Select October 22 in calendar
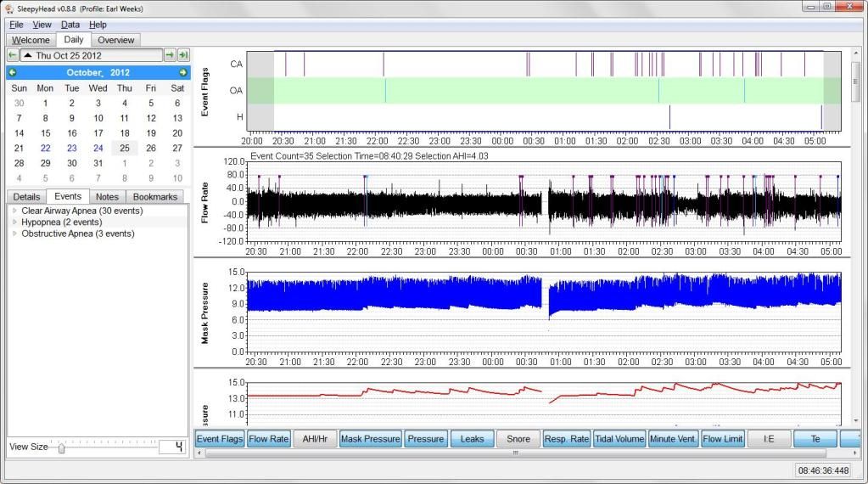This screenshot has height=484, width=868. tap(45, 149)
